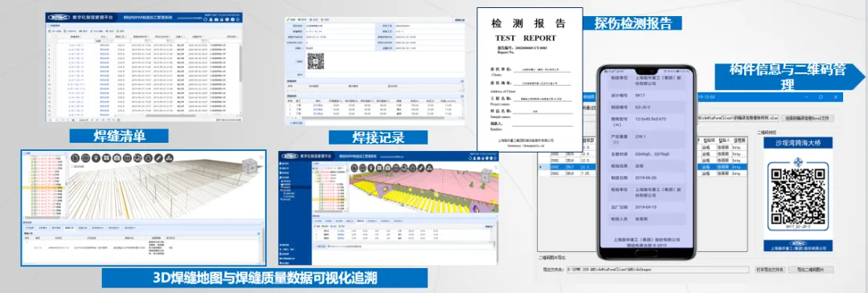Click the location pin icon in the pink bridge viewer toolbar
Image resolution: width=868 pixels, height=293 pixels.
(371, 168)
